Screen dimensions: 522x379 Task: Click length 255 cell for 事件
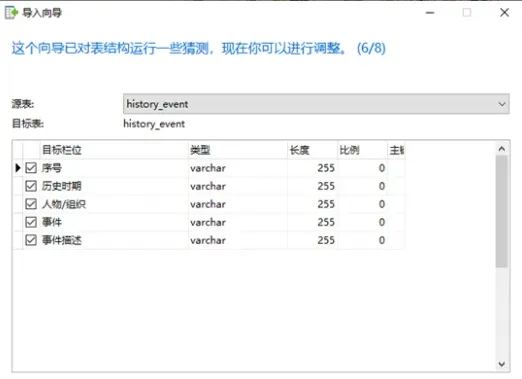pyautogui.click(x=312, y=222)
